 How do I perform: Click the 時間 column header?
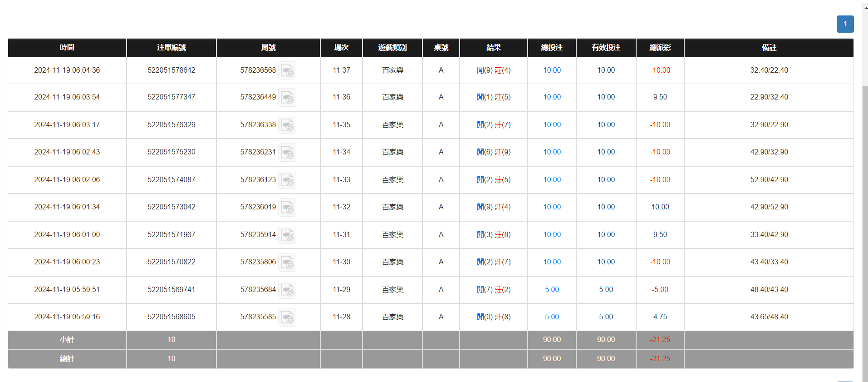tap(67, 48)
